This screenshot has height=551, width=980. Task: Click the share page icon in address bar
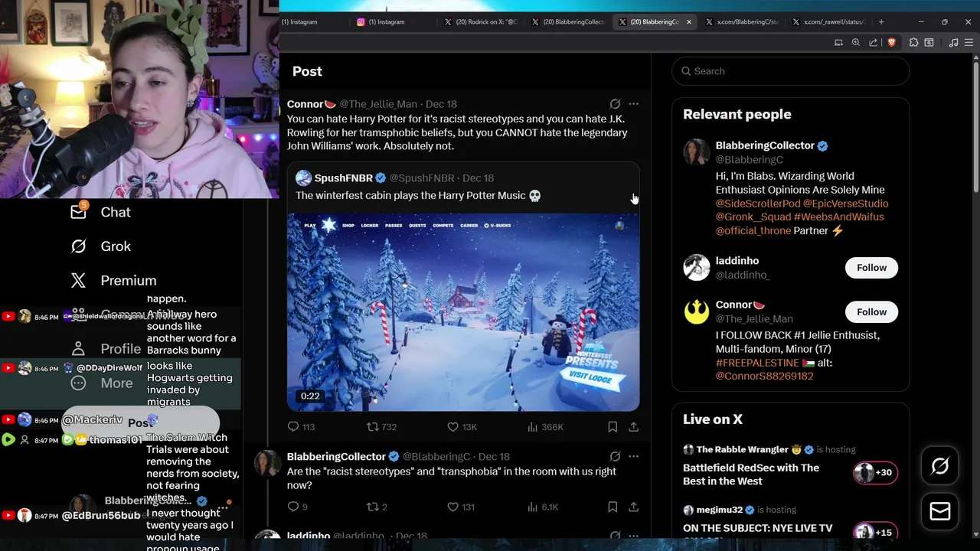point(874,43)
